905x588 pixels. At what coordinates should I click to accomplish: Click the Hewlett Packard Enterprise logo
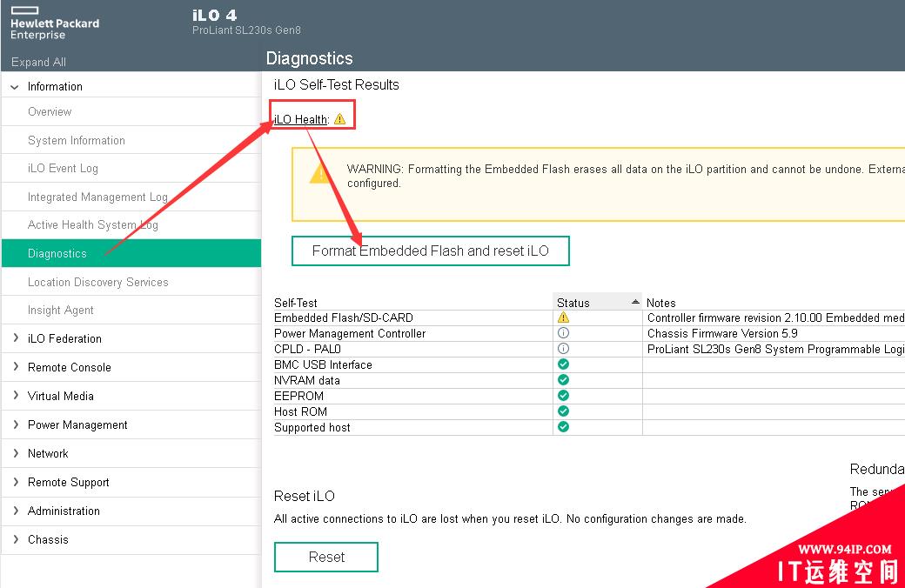point(55,23)
